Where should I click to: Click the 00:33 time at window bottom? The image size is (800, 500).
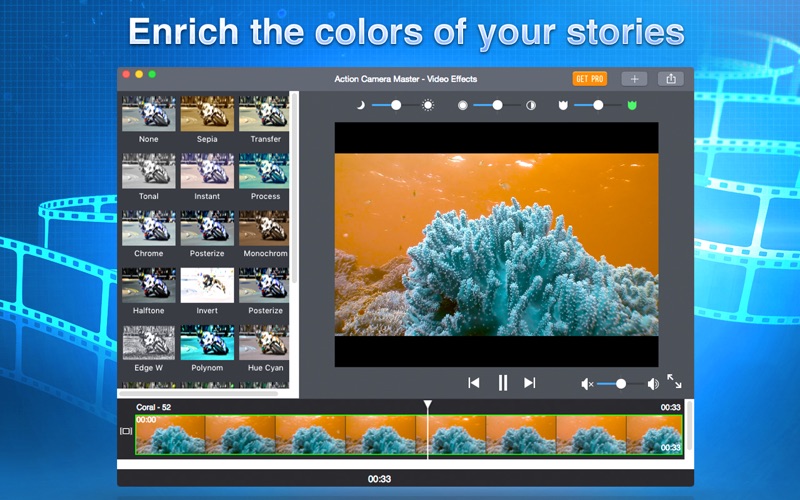pos(379,479)
